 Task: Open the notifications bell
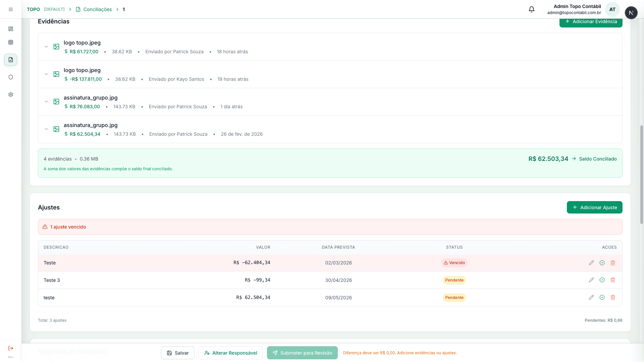[531, 9]
